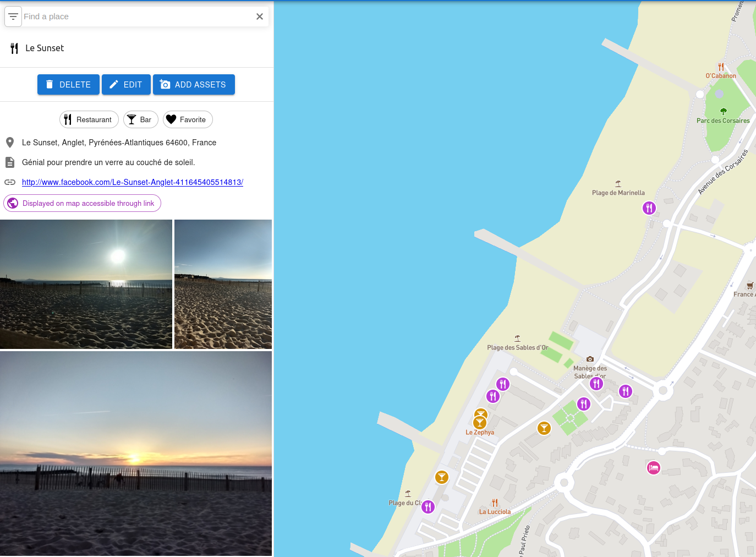The height and width of the screenshot is (557, 756).
Task: Open the filter menu icon beside search
Action: pyautogui.click(x=13, y=17)
